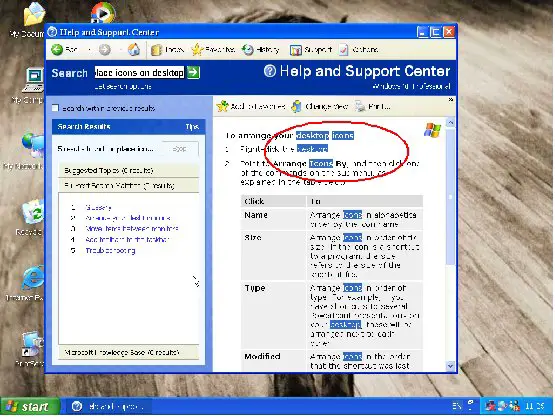Click scroll-down arrow of topic pane scrollbar
The height and width of the screenshot is (417, 555).
(450, 366)
